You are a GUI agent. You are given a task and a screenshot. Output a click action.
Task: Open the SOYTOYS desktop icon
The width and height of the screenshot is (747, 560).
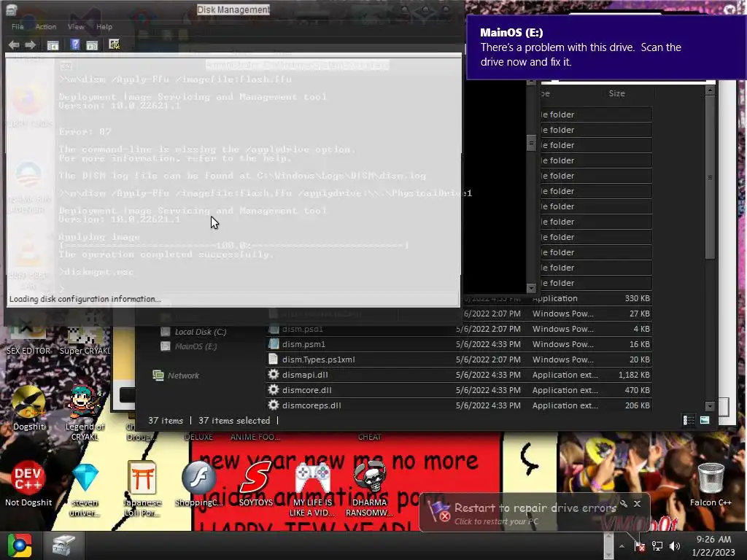tap(256, 484)
